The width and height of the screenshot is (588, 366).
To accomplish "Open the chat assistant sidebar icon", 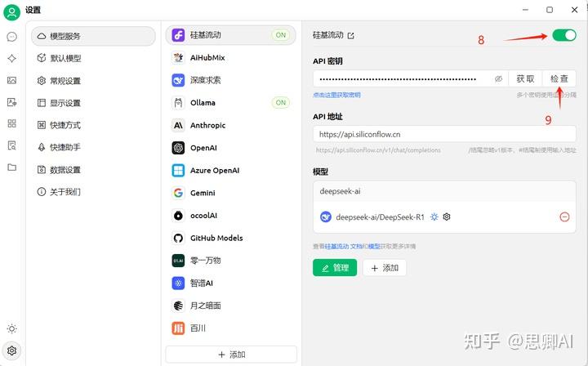I will (x=12, y=37).
